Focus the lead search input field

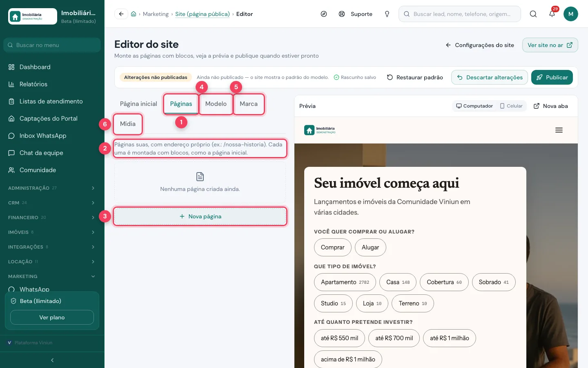[460, 14]
